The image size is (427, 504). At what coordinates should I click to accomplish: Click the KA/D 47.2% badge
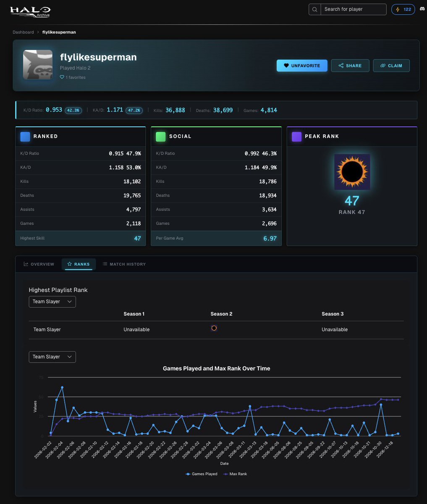(x=134, y=110)
